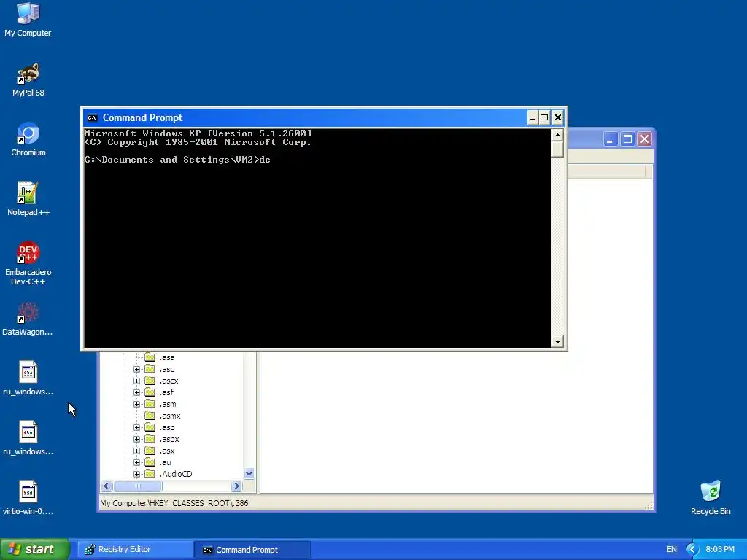Select the .asx registry key
The height and width of the screenshot is (560, 747).
click(167, 451)
